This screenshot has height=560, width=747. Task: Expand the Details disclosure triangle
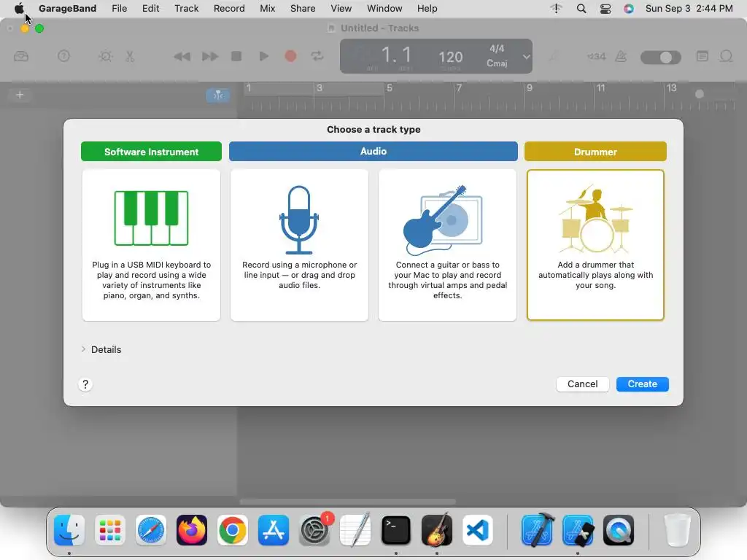pos(83,349)
